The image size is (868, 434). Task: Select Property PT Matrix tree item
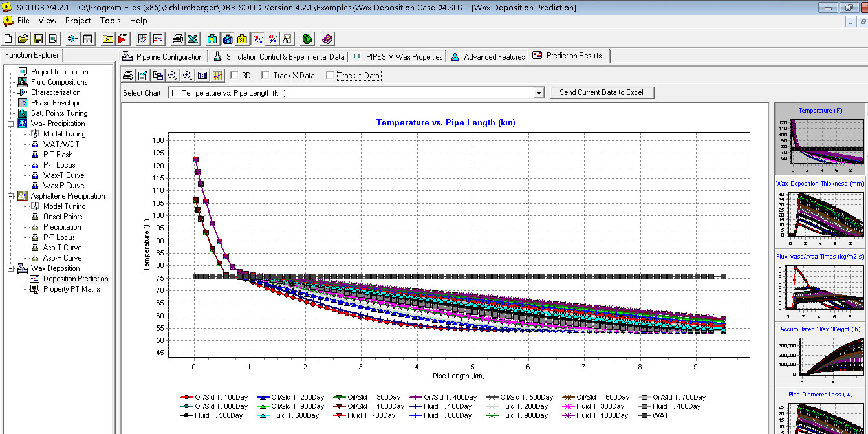pyautogui.click(x=72, y=289)
